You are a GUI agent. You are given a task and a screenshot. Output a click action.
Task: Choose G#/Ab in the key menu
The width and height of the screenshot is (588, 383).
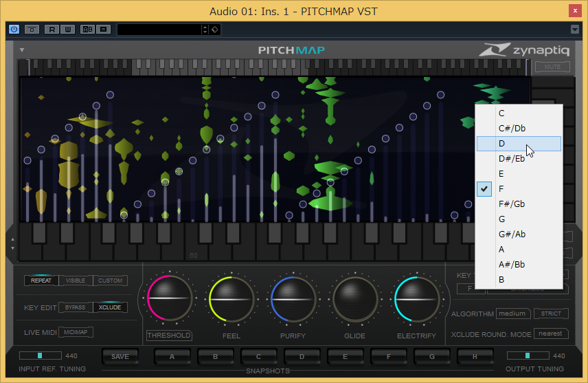[519, 234]
